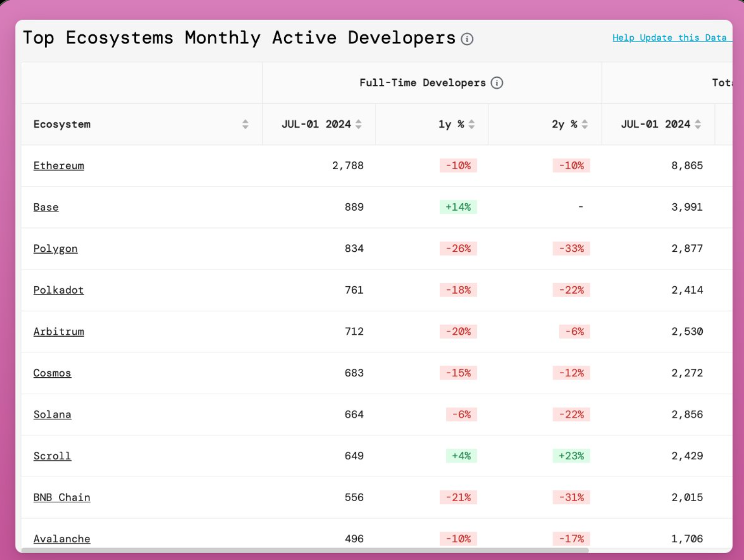Click Ethereum total developers value 8,865

click(687, 166)
